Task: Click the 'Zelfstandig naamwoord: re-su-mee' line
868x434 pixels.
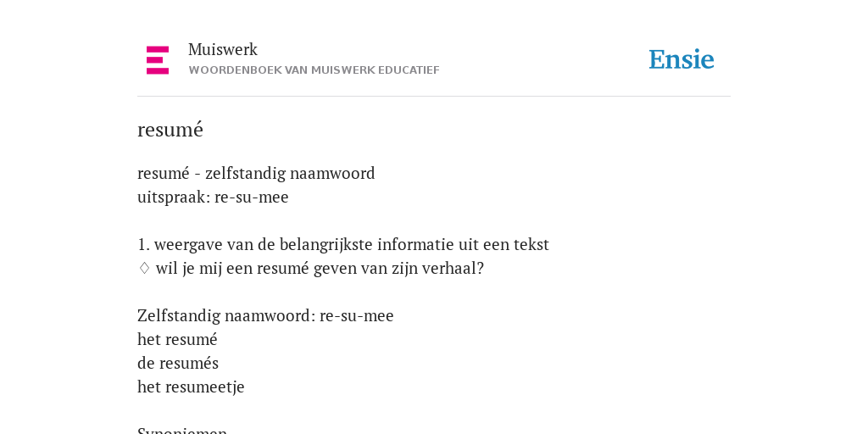Action: coord(265,316)
